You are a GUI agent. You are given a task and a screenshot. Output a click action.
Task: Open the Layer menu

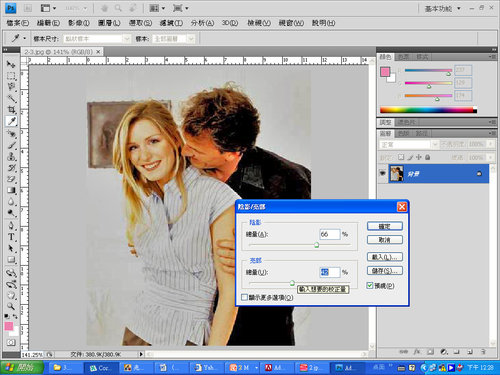pos(109,23)
